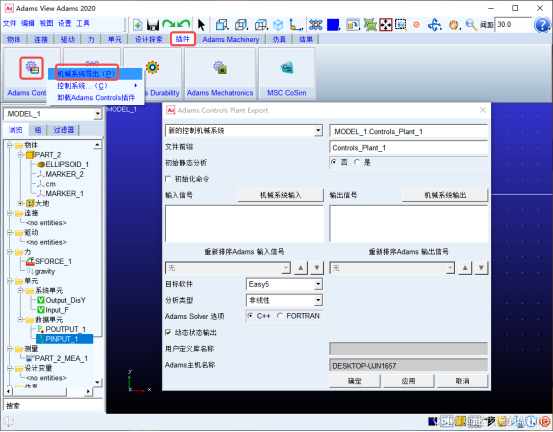Click the 机械系统输出 button
Viewport: 553px width, 432px height.
[x=445, y=195]
